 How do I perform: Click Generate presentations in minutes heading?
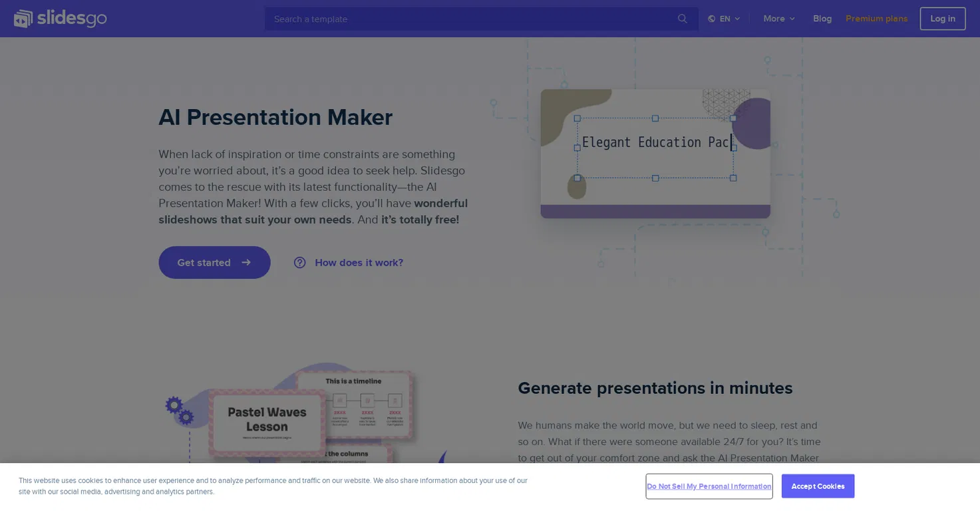(x=655, y=388)
